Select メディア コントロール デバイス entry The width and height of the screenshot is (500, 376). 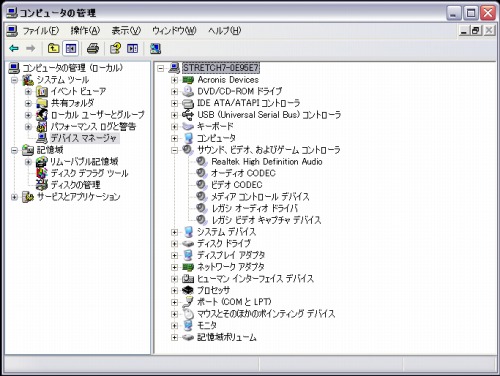(260, 197)
